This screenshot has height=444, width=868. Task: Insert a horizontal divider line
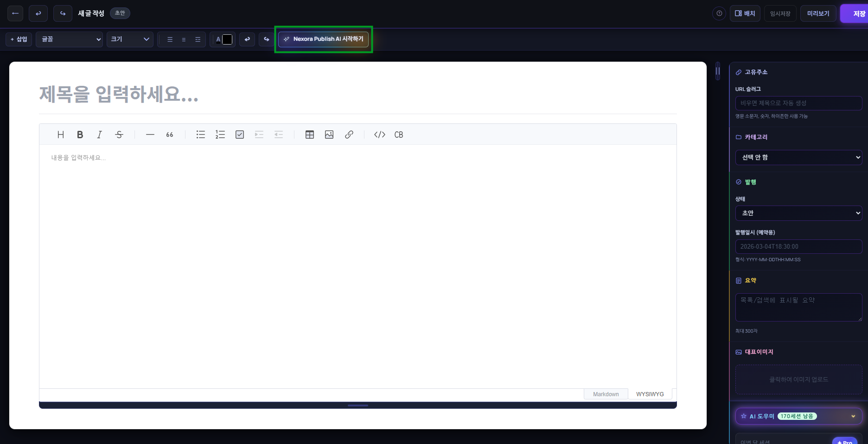click(x=150, y=135)
